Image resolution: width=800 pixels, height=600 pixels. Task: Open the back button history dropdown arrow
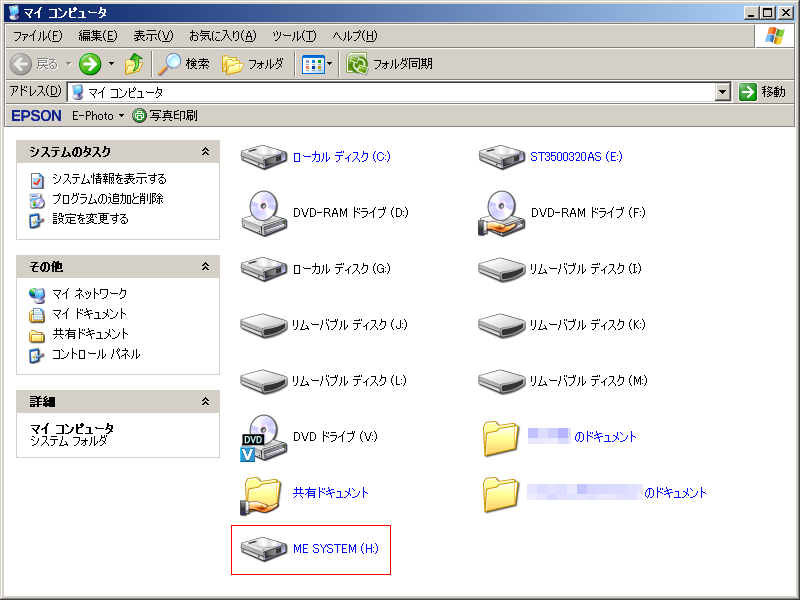(x=68, y=64)
